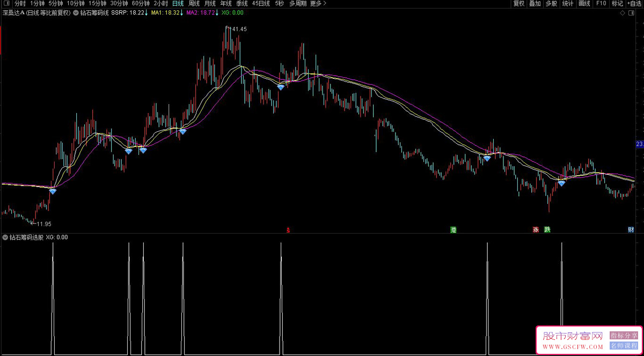Select the 年线 yearly period

(x=226, y=3)
